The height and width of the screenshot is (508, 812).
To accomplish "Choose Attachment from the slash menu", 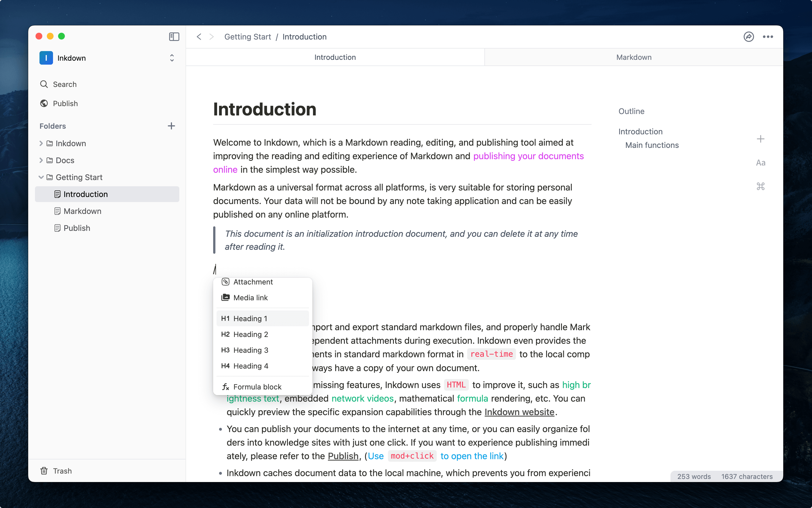I will 262,282.
